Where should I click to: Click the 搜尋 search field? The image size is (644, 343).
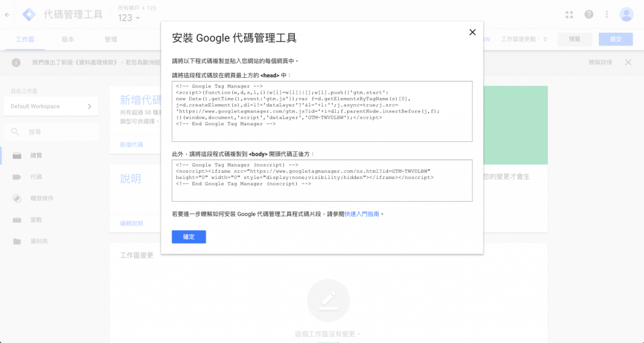click(51, 132)
